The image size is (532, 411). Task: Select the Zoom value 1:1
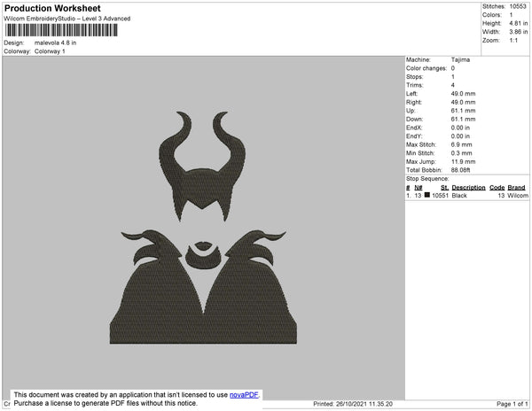point(513,41)
